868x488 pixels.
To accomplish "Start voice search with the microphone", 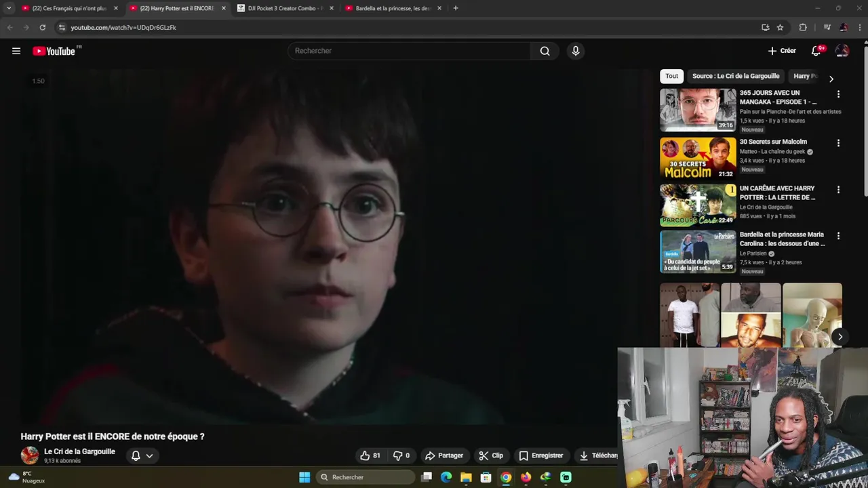I will pos(576,51).
